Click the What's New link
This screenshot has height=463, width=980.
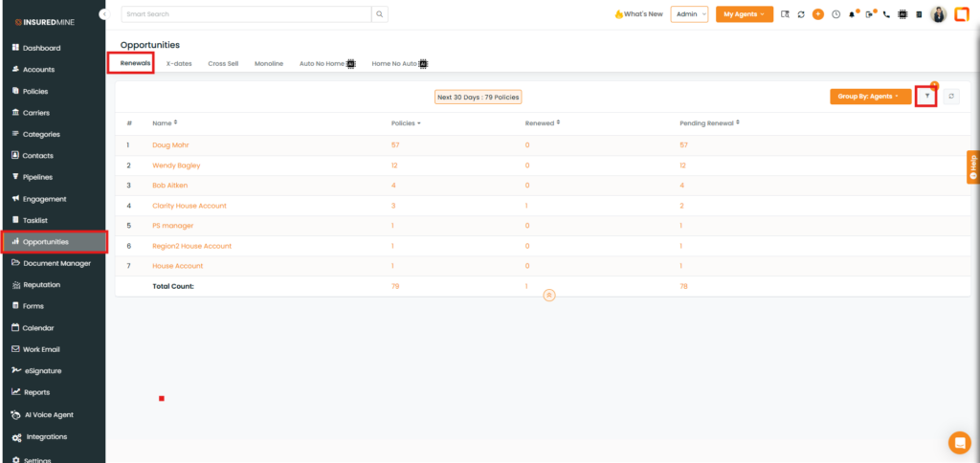pos(638,14)
